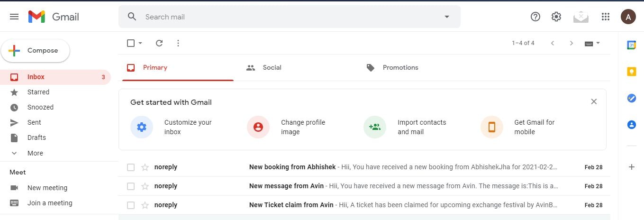Show search options dropdown arrow
The height and width of the screenshot is (220, 644).
click(x=446, y=17)
